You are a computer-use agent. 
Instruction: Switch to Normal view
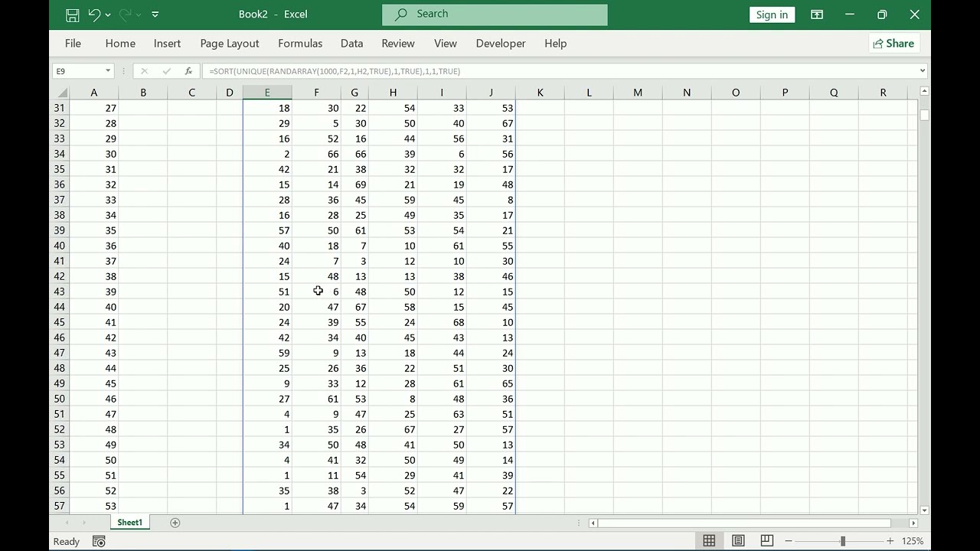click(x=709, y=541)
